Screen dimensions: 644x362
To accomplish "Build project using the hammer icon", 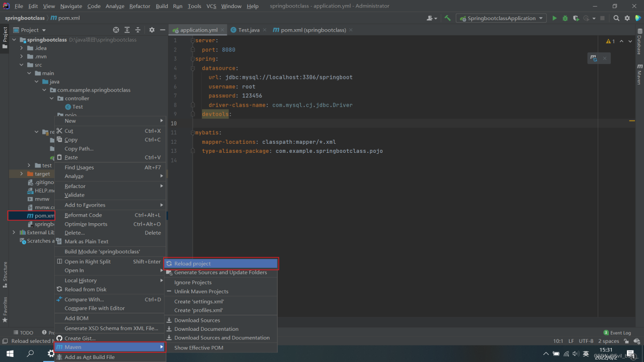I will [x=447, y=18].
